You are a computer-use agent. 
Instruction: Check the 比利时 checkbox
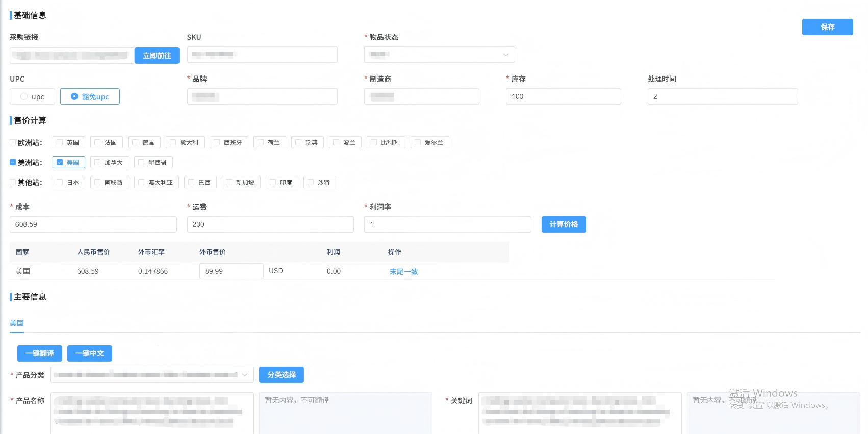(x=374, y=143)
